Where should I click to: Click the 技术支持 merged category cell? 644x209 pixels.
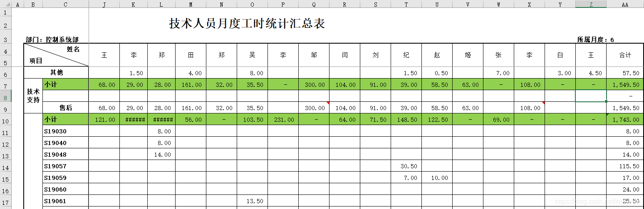[33, 96]
